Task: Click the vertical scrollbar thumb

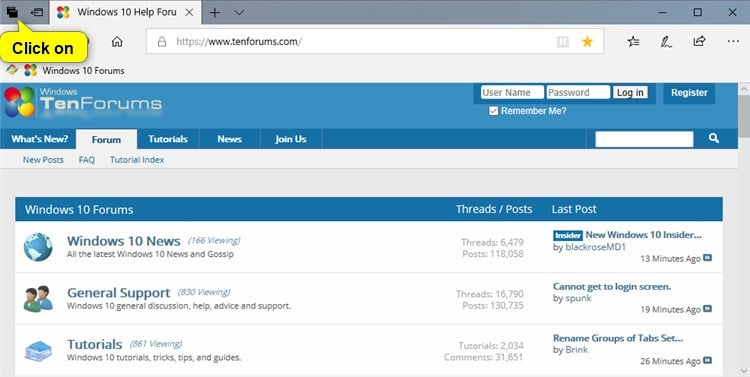Action: pos(744,117)
